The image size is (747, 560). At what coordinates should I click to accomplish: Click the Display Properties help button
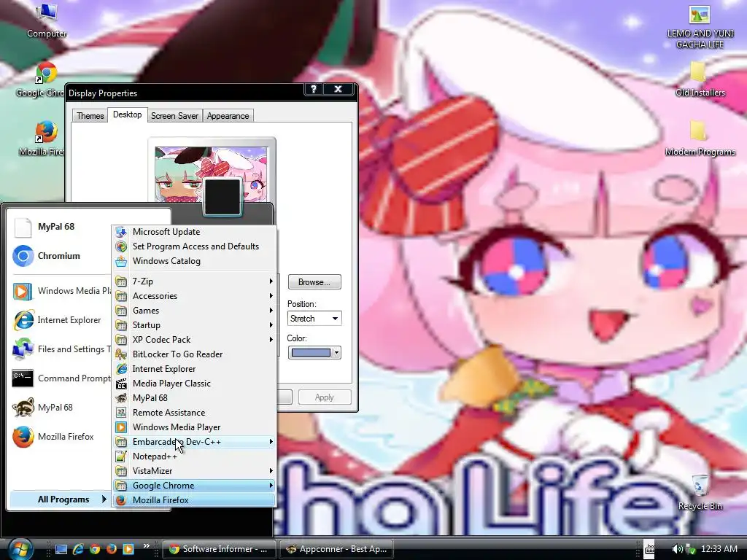tap(314, 89)
